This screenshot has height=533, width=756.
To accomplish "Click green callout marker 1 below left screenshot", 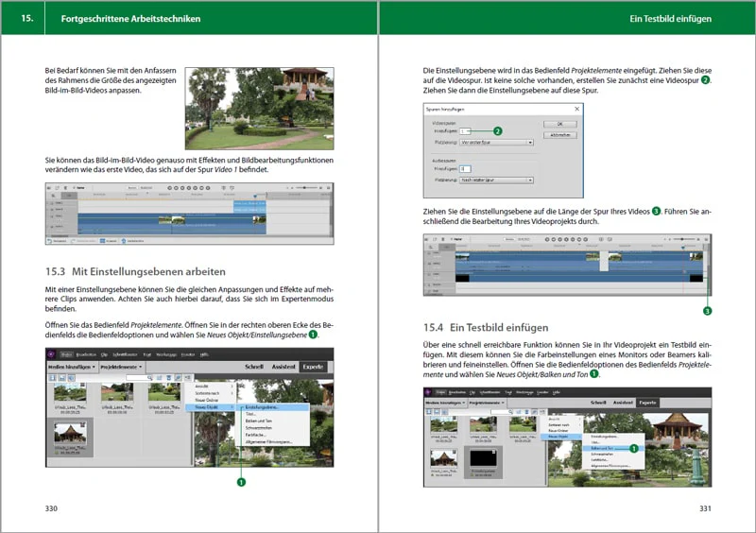I will (x=241, y=482).
